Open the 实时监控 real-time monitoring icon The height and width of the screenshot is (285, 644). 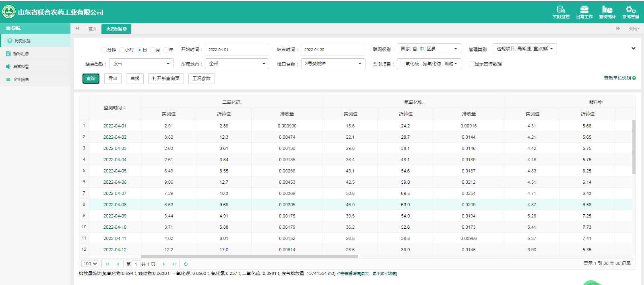[x=561, y=12]
